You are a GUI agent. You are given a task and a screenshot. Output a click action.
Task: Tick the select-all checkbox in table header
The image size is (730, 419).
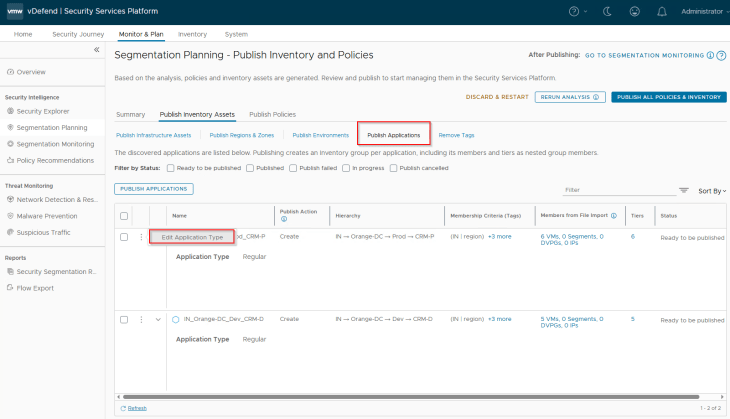124,214
